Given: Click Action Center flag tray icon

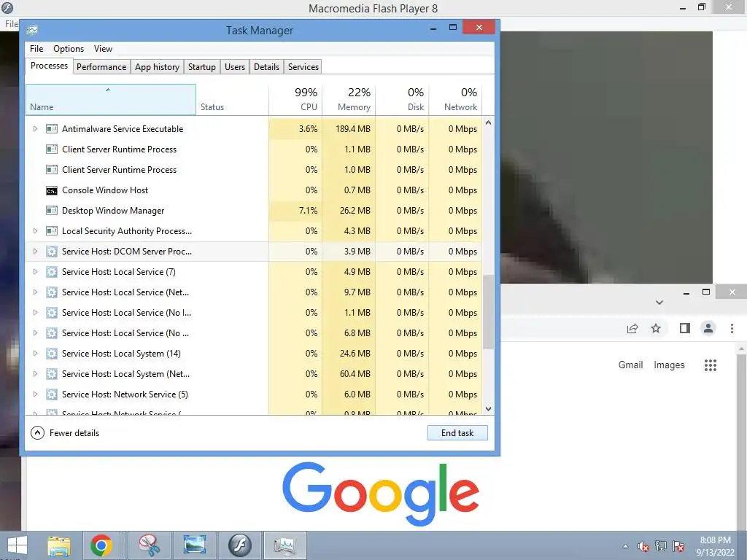Looking at the screenshot, I should tap(678, 546).
